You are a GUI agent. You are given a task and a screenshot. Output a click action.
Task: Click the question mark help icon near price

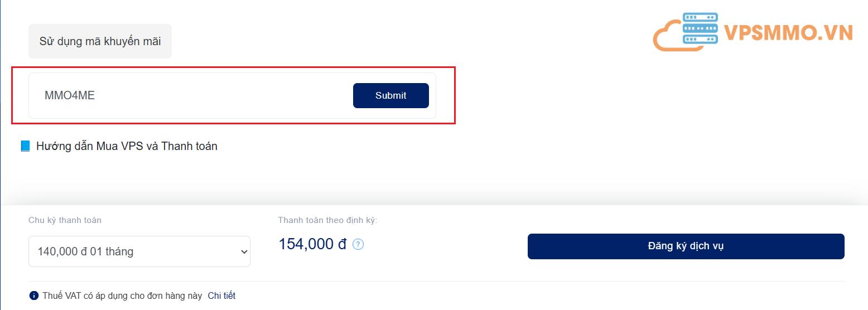(358, 244)
